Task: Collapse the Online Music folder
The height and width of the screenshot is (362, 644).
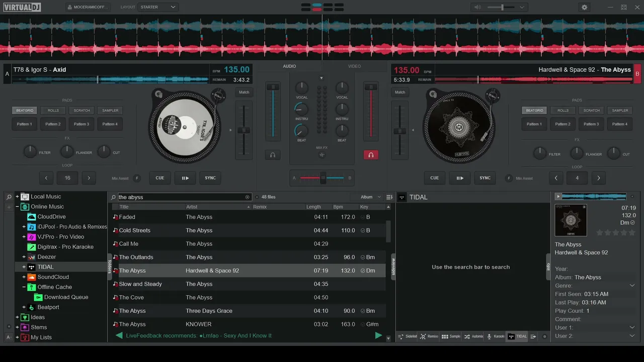Action: pyautogui.click(x=17, y=207)
